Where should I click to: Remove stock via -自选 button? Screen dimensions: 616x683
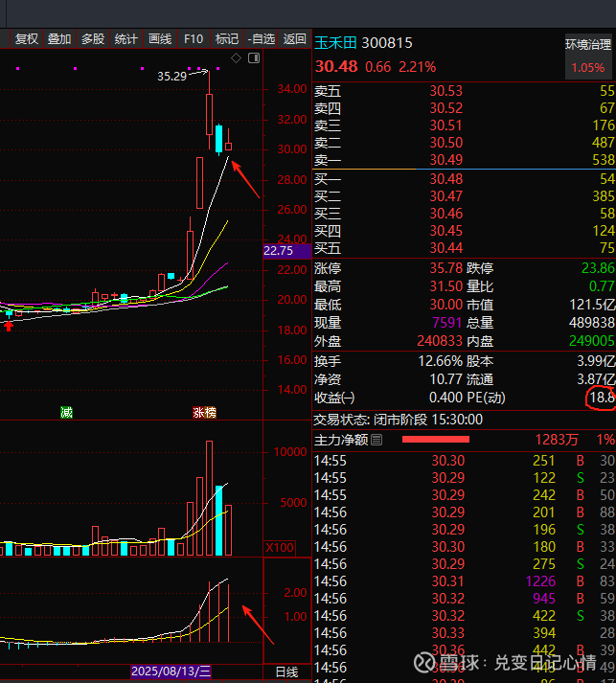[261, 39]
